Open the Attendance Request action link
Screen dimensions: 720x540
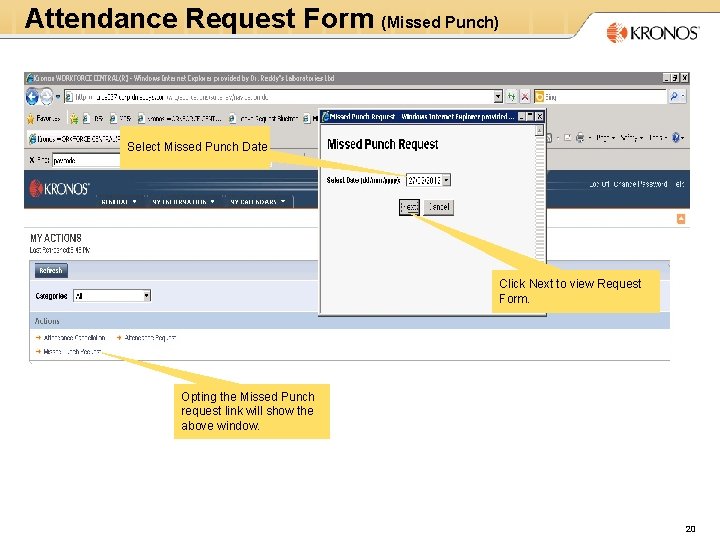pyautogui.click(x=150, y=338)
